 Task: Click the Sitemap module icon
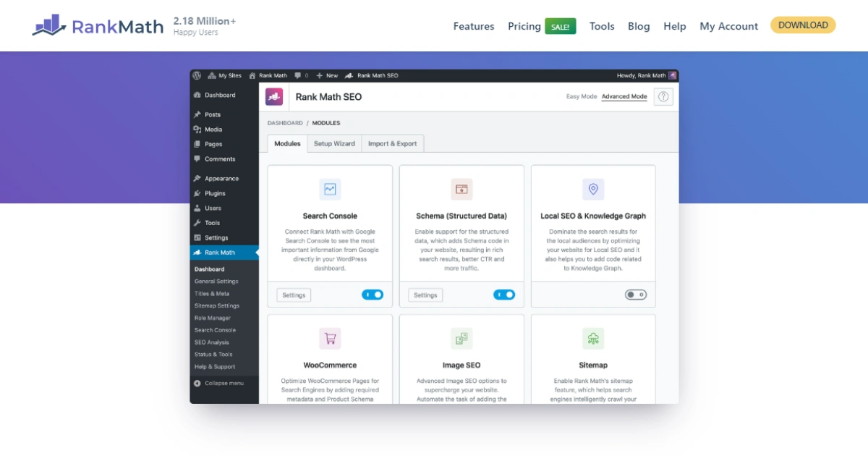593,338
